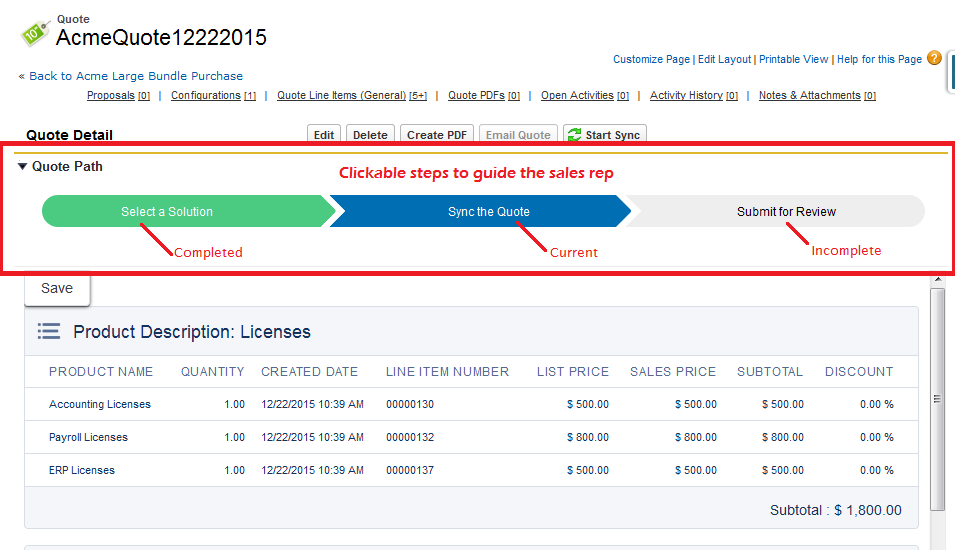955x550 pixels.
Task: Open the Printable View link
Action: pos(794,59)
